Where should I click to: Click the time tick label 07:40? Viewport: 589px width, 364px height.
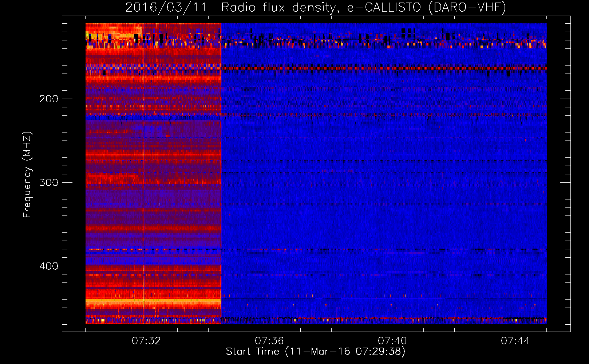click(392, 341)
